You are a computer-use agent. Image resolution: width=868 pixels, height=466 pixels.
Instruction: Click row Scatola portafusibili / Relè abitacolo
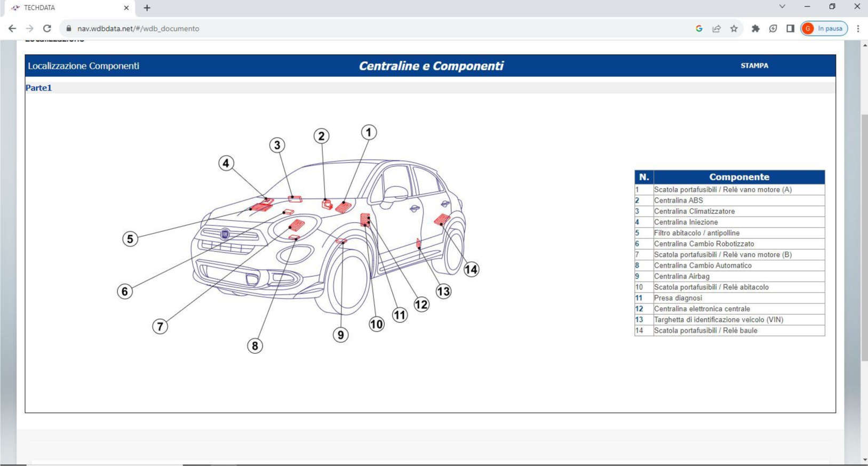[x=729, y=287]
